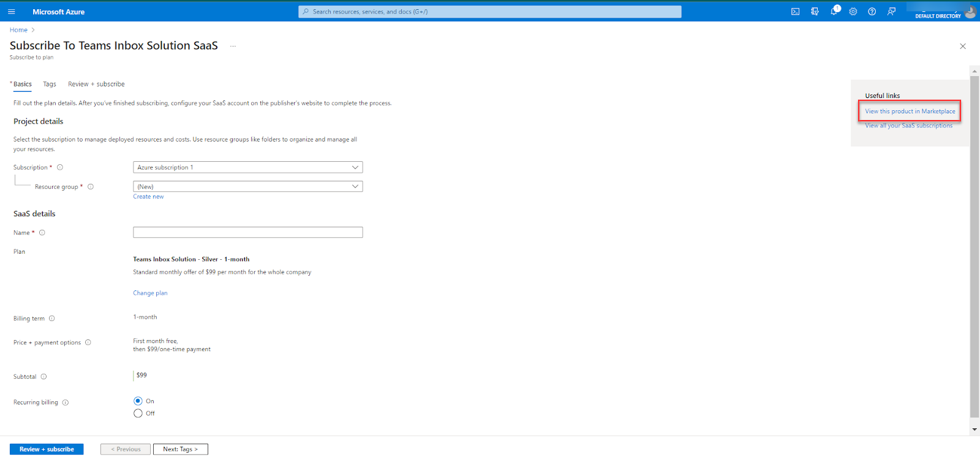980x462 pixels.
Task: Click the info icon next to Billing term
Action: [52, 319]
